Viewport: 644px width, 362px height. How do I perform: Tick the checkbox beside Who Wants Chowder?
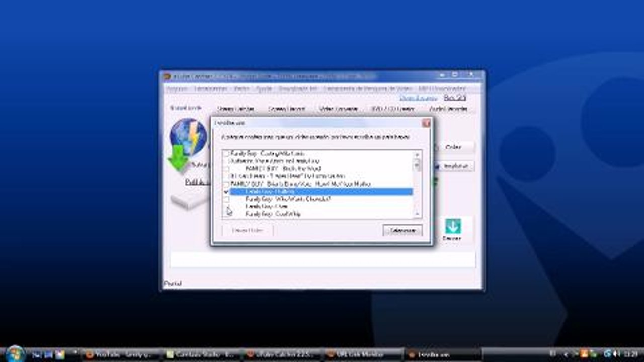[226, 199]
